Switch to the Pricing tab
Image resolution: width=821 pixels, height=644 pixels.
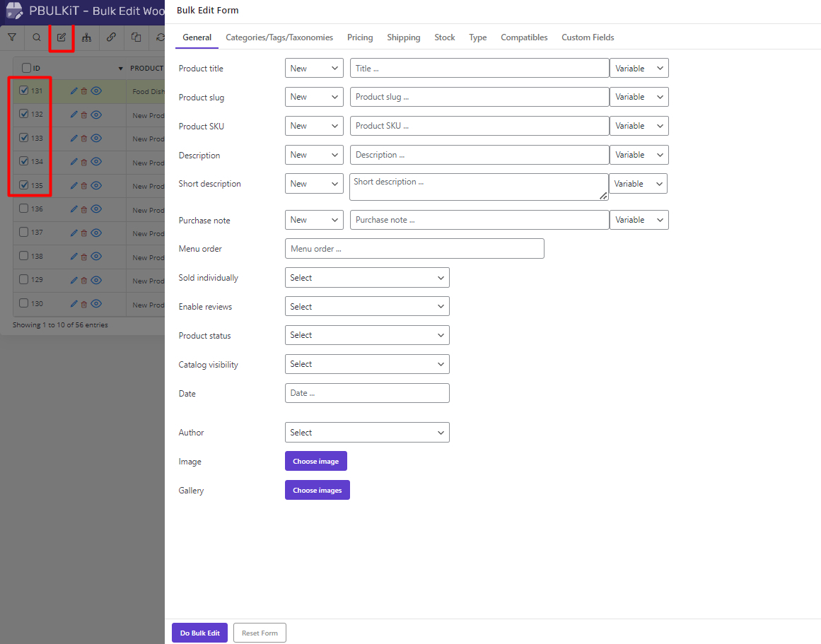(x=360, y=37)
